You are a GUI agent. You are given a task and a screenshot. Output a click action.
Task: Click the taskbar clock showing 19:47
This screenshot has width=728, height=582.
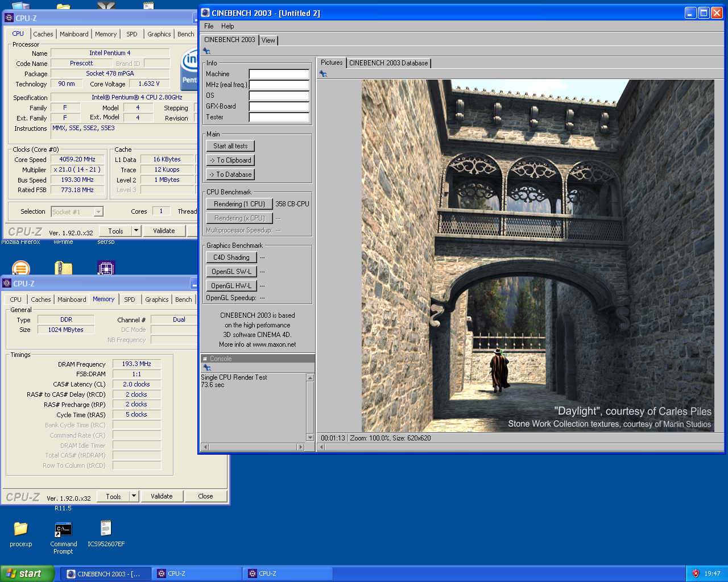[x=712, y=574]
